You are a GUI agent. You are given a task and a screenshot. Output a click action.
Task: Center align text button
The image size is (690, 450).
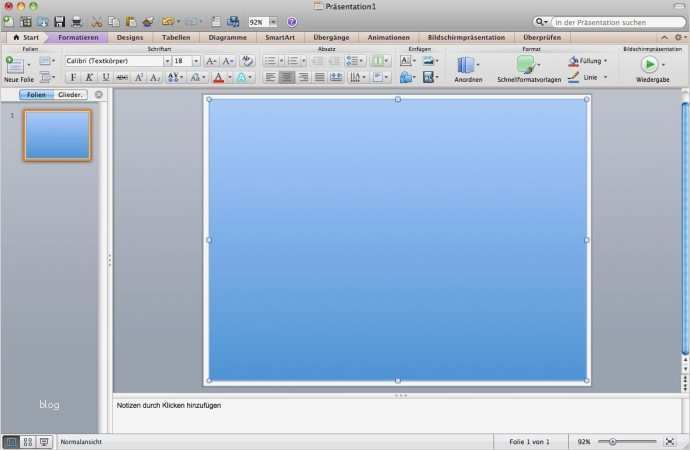(x=286, y=77)
